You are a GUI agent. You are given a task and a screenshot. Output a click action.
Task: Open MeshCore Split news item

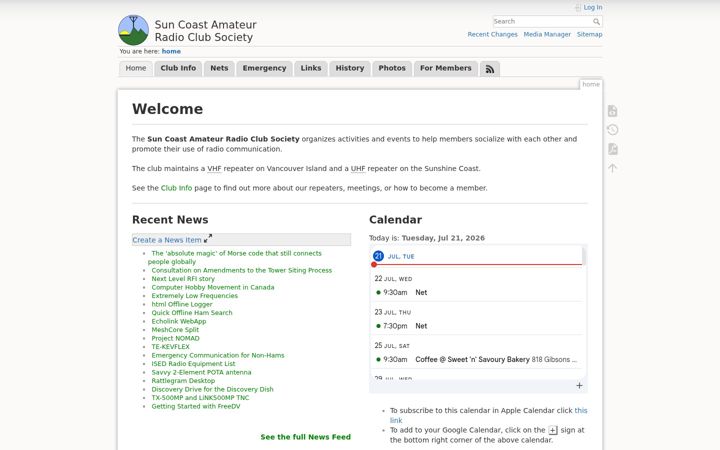[x=175, y=330]
